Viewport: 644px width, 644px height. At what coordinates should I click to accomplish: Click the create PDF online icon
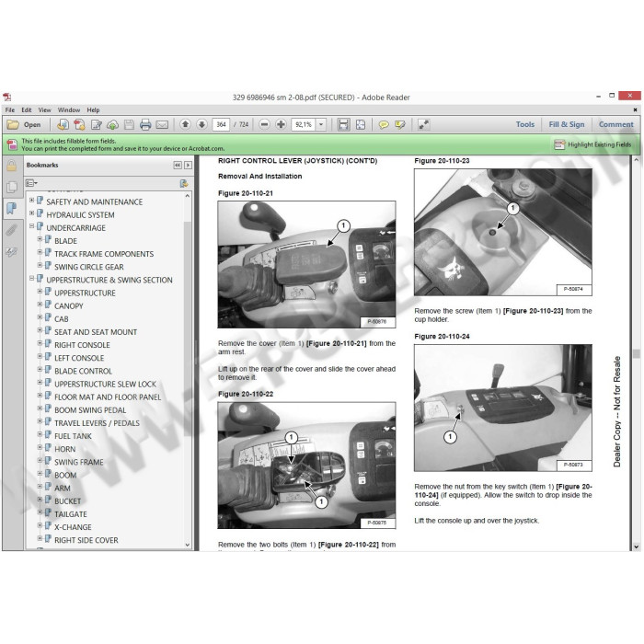(x=63, y=124)
